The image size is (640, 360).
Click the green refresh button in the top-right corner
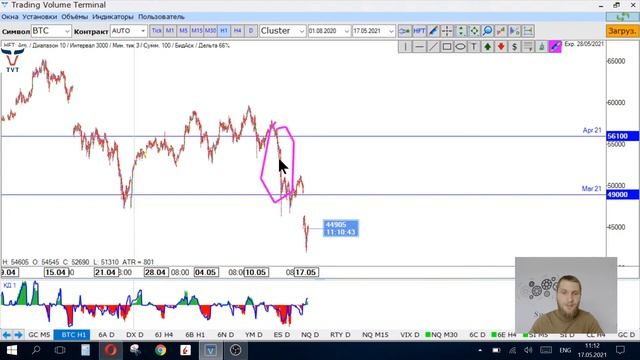click(x=622, y=17)
